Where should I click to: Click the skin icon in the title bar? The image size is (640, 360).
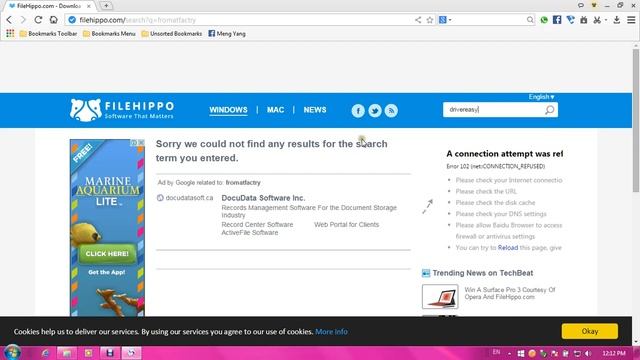(594, 5)
